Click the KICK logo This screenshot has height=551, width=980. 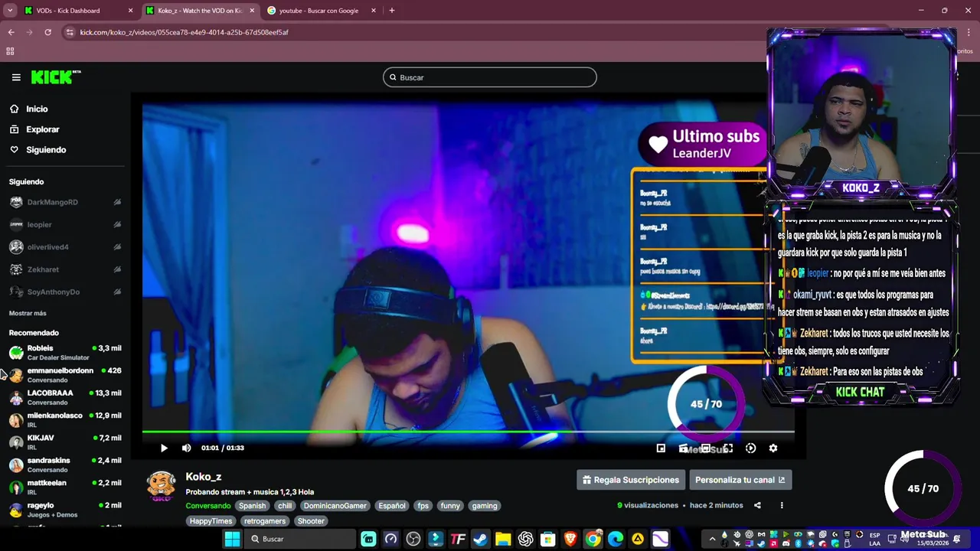[55, 77]
